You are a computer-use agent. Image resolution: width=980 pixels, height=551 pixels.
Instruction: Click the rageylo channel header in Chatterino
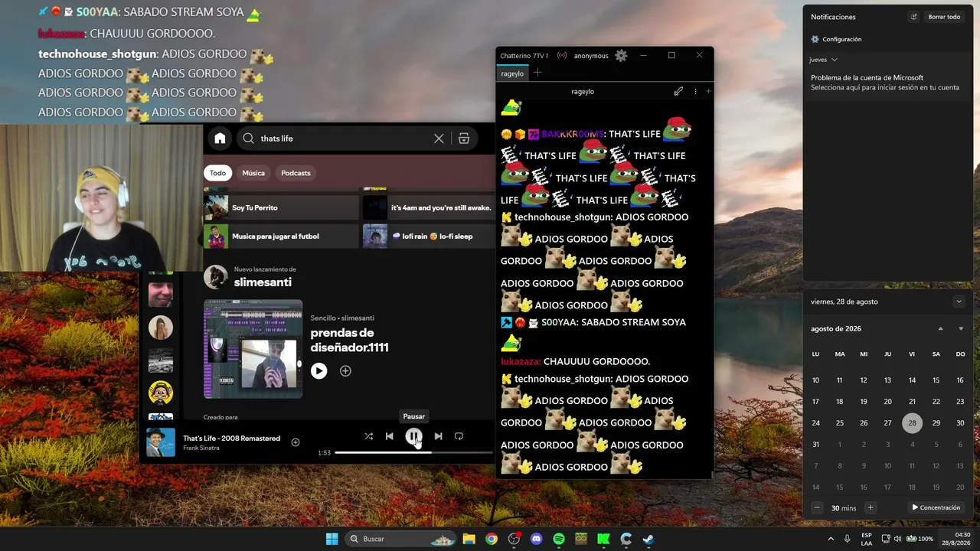(583, 91)
